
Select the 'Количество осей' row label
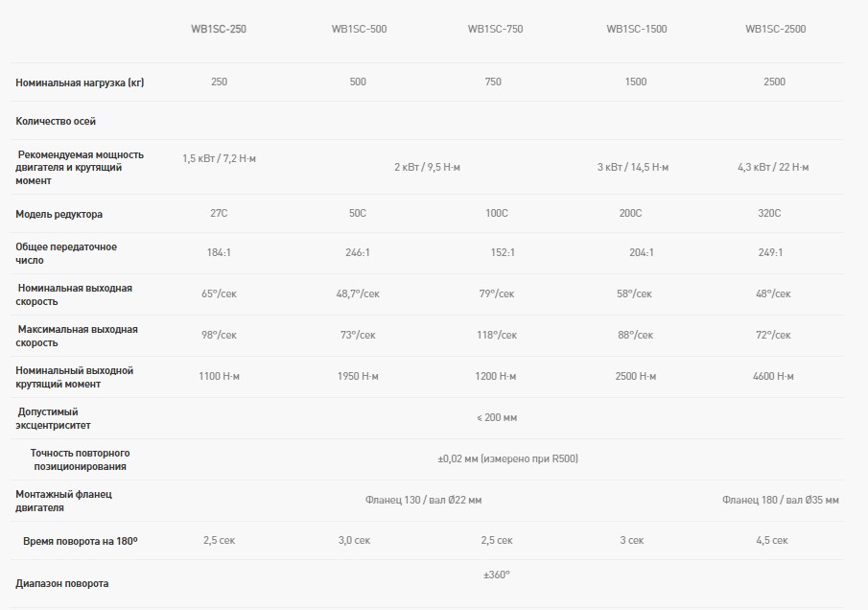tap(56, 122)
